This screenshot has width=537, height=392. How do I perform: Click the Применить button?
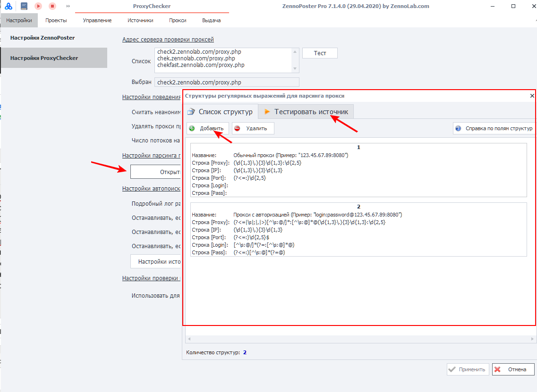pos(468,369)
